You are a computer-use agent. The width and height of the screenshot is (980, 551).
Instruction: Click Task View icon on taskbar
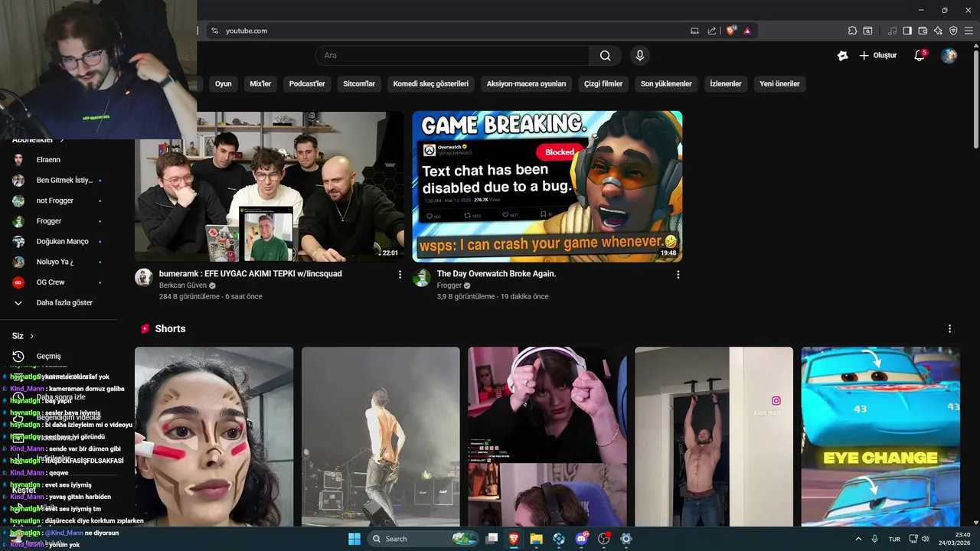point(492,539)
